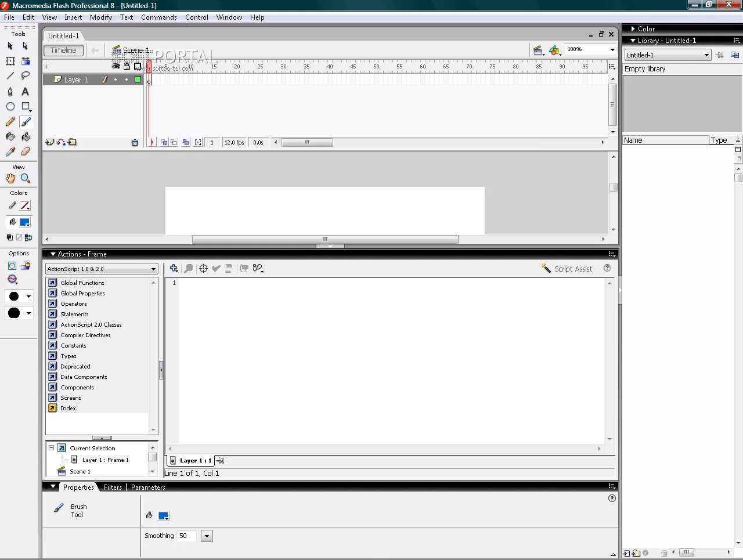Select the Zoom magnifier tool
Screen dimensions: 743x560
pos(25,179)
